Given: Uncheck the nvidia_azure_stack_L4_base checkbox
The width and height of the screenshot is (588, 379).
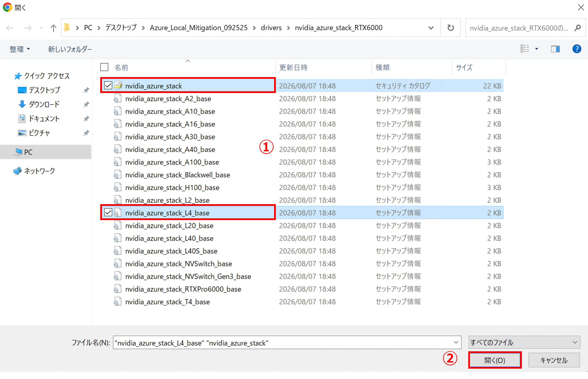Looking at the screenshot, I should coord(108,212).
